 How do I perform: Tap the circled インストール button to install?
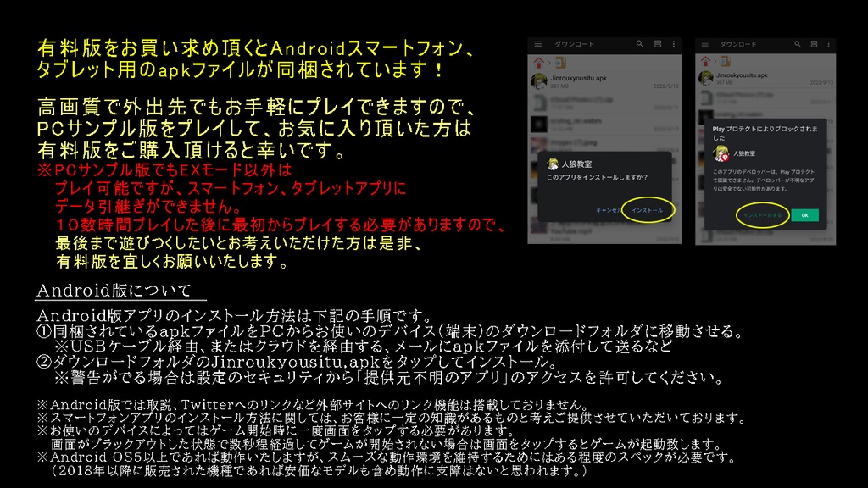click(648, 210)
